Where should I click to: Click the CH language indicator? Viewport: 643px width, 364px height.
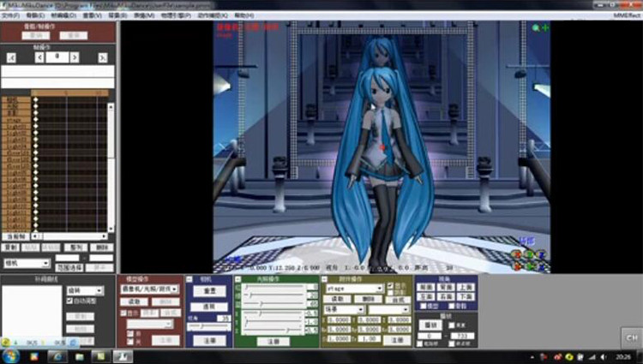(631, 337)
